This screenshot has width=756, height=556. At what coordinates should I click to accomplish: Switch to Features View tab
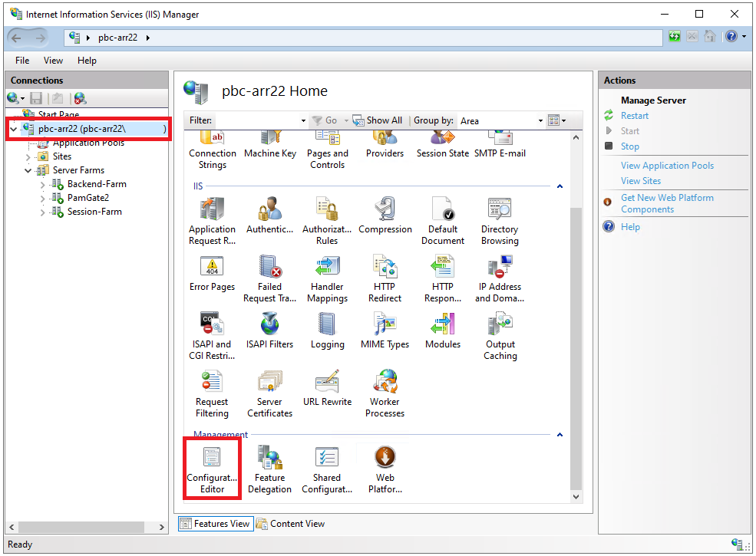pyautogui.click(x=216, y=524)
